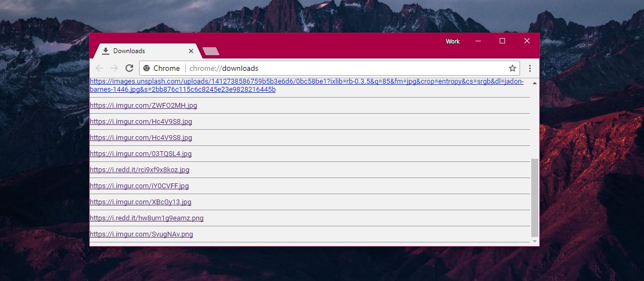Open the i.imgur.com/SvugNAv.png link
The height and width of the screenshot is (281, 644).
(141, 234)
